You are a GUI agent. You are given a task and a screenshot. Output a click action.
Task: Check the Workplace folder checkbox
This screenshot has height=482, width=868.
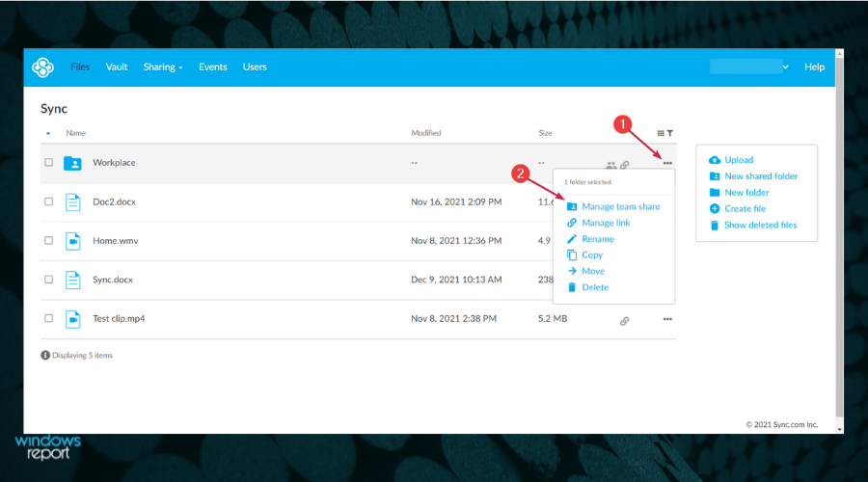point(49,163)
